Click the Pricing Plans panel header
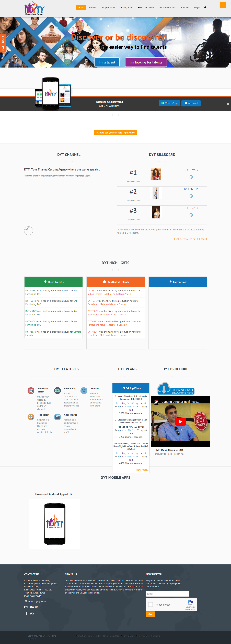The image size is (231, 644). 131,388
